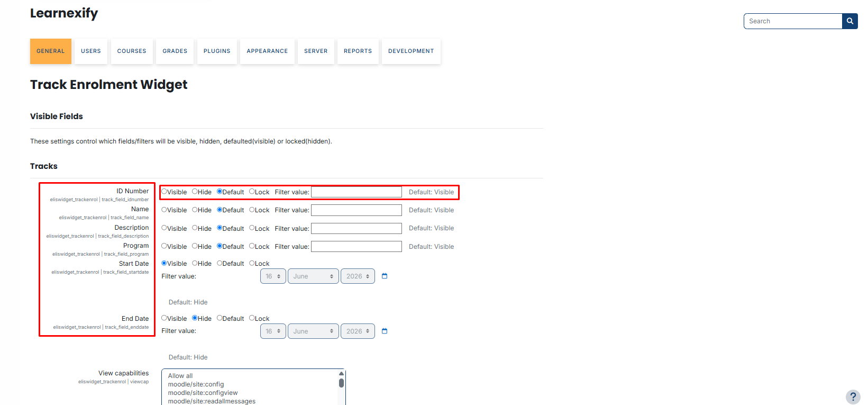Click the General tab
This screenshot has height=405, width=868.
(51, 51)
